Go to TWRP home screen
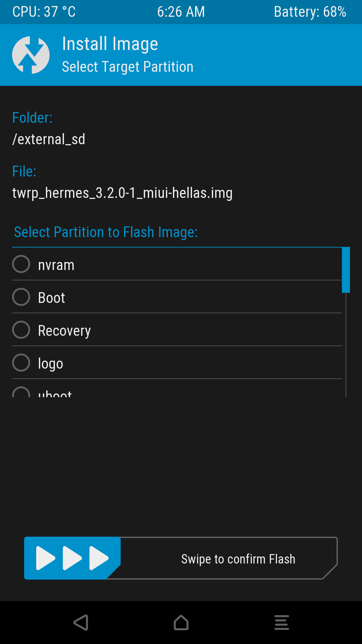 pyautogui.click(x=181, y=623)
